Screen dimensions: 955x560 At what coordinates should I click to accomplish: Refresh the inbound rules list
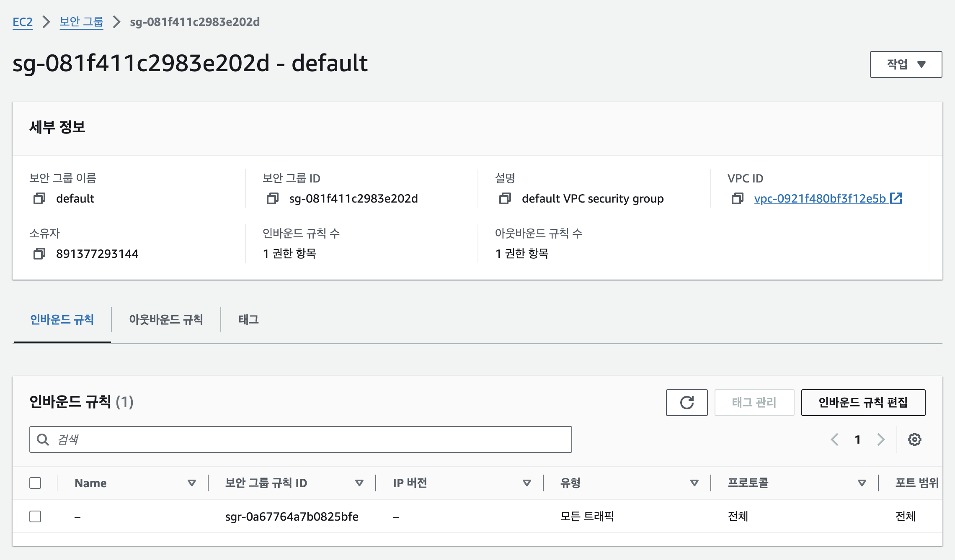(x=687, y=402)
